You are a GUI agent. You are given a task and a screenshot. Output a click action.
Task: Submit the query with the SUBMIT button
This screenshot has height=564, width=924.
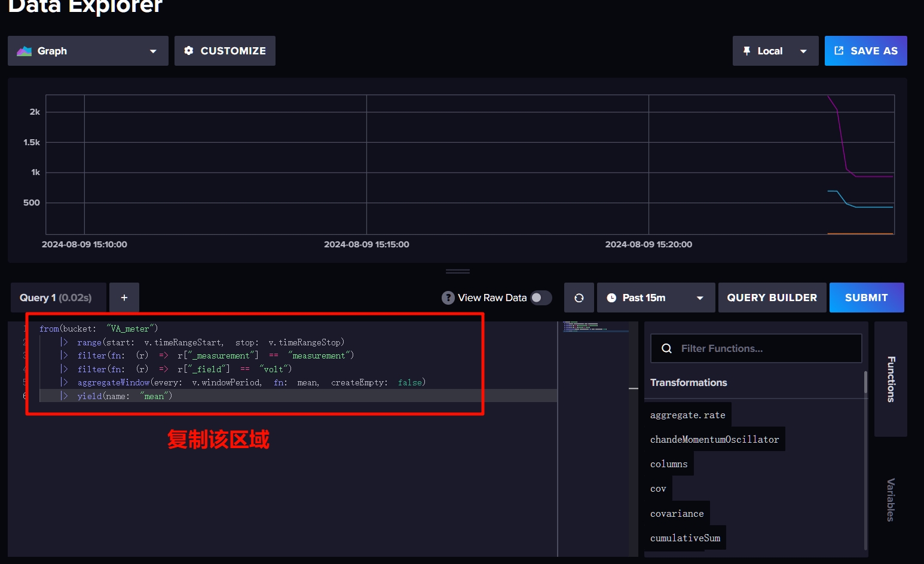click(866, 298)
